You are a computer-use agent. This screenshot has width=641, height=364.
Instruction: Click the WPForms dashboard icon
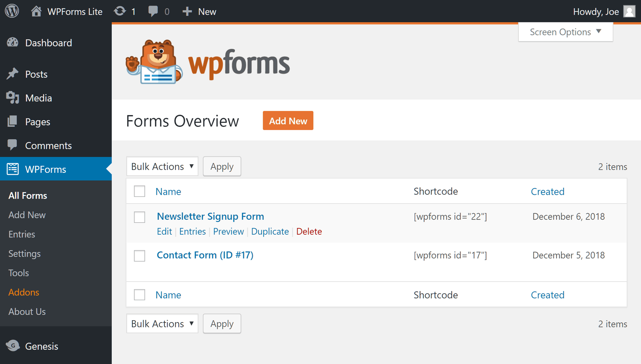12,169
